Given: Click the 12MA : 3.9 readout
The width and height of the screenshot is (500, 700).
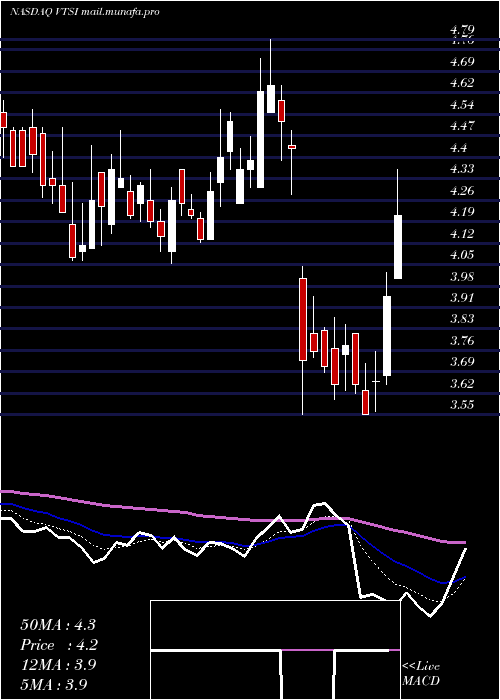Looking at the screenshot, I should (58, 665).
